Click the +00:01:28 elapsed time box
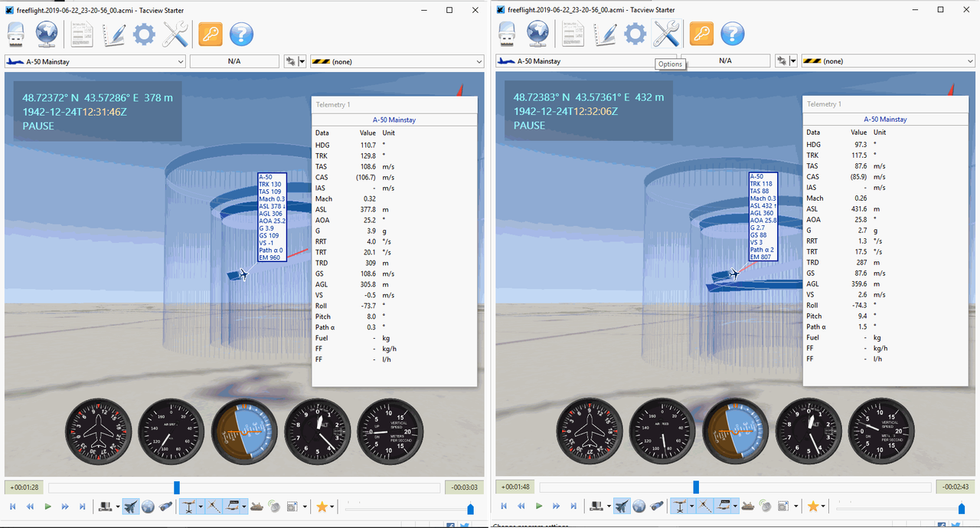Image resolution: width=980 pixels, height=528 pixels. coord(24,487)
